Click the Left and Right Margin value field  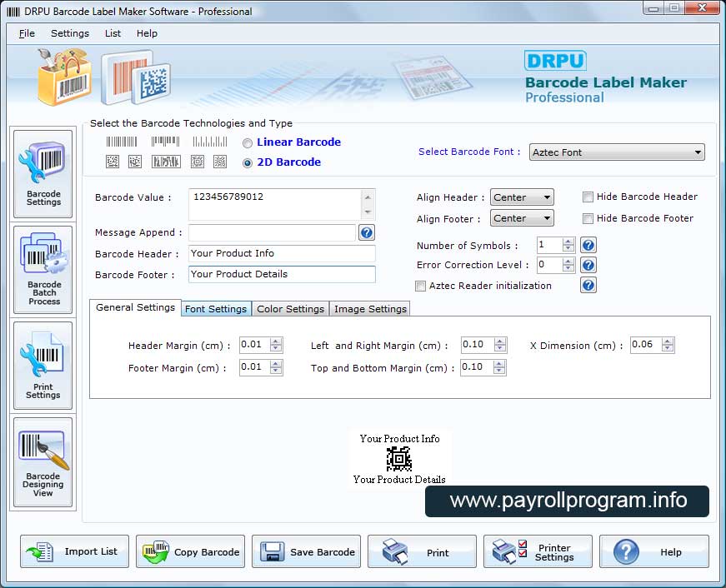click(478, 345)
